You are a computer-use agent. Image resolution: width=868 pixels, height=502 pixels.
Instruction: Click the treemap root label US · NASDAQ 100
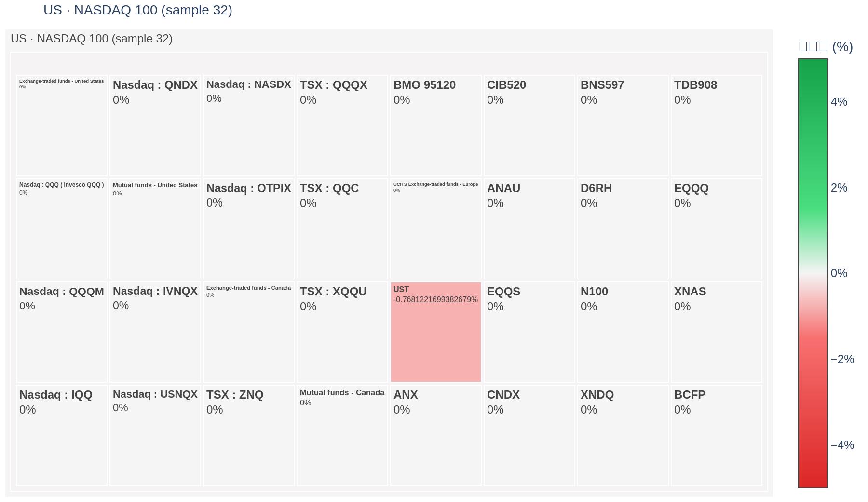click(92, 39)
